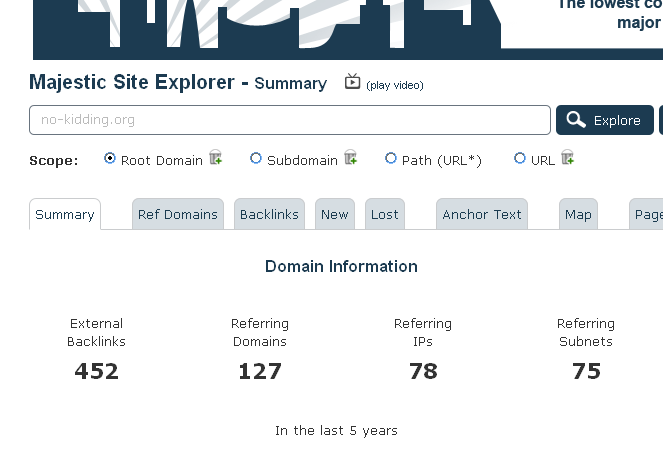Click the Referring Subnets value 75

586,371
